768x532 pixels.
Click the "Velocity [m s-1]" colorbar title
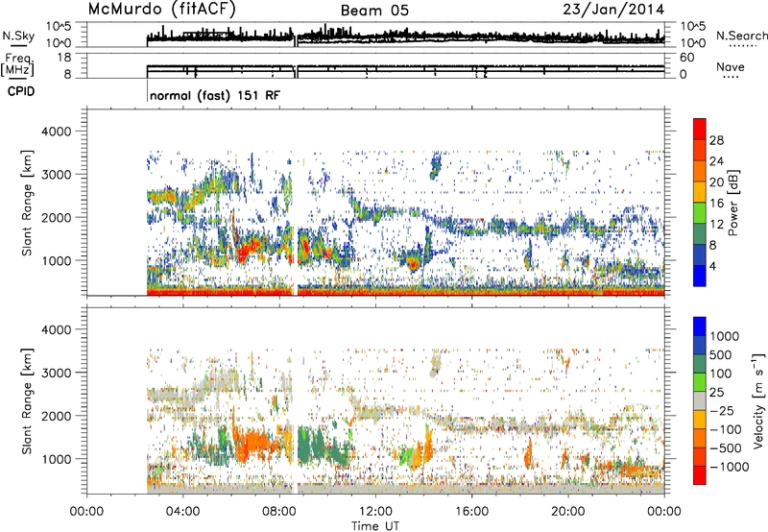tap(758, 400)
